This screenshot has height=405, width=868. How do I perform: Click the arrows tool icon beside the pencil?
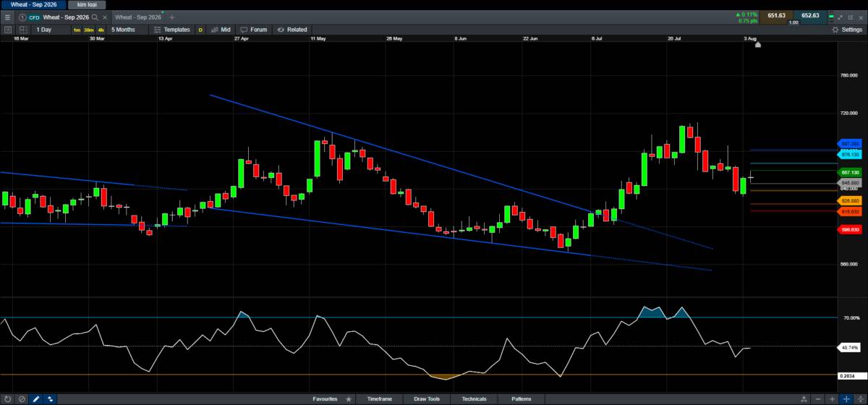pos(50,398)
